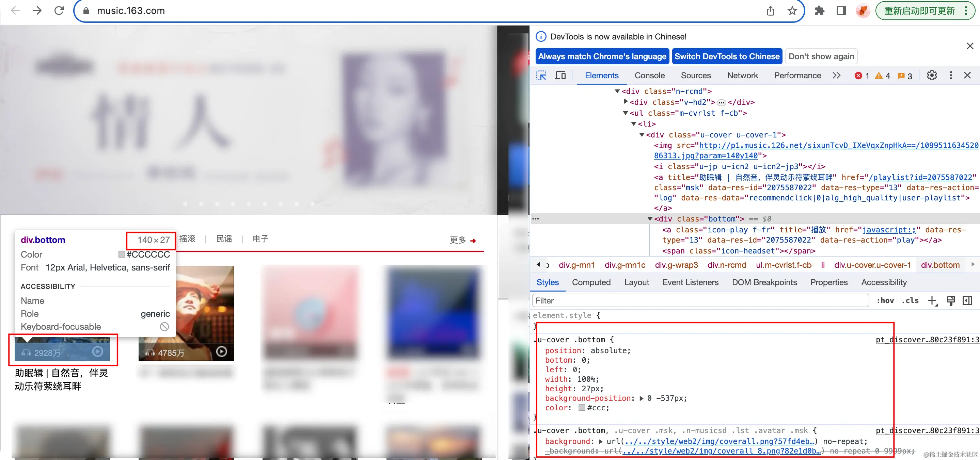Viewport: 980px width, 460px height.
Task: Play the 2928万 playlist
Action: coord(98,351)
